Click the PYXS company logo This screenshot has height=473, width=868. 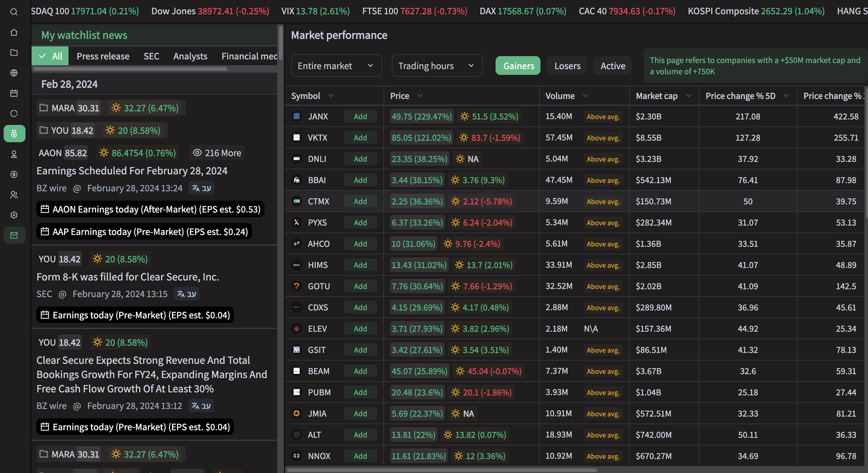[297, 222]
